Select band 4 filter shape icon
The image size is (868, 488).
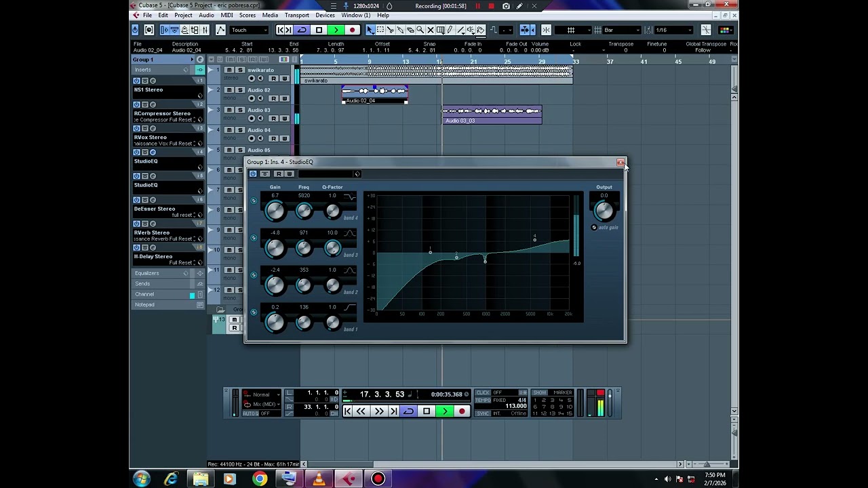[x=350, y=197]
